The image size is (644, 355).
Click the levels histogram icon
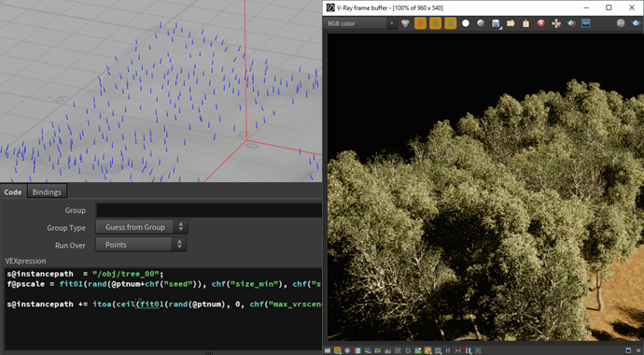pos(387,350)
